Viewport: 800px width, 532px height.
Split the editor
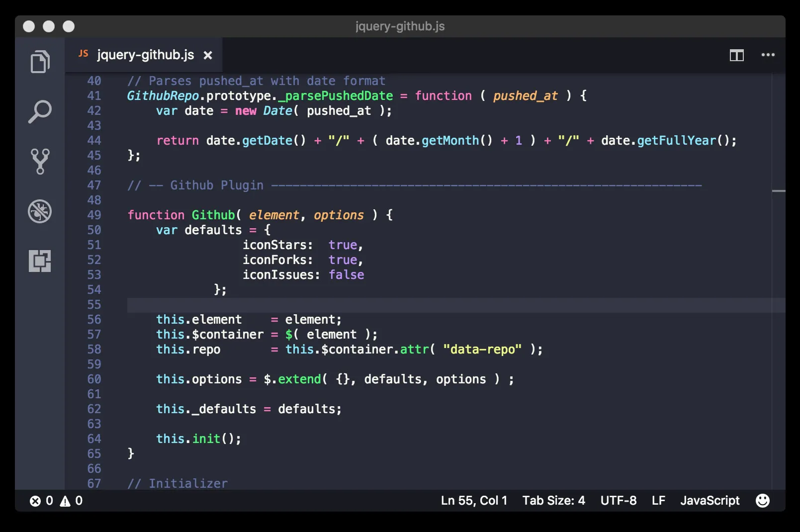[x=736, y=55]
